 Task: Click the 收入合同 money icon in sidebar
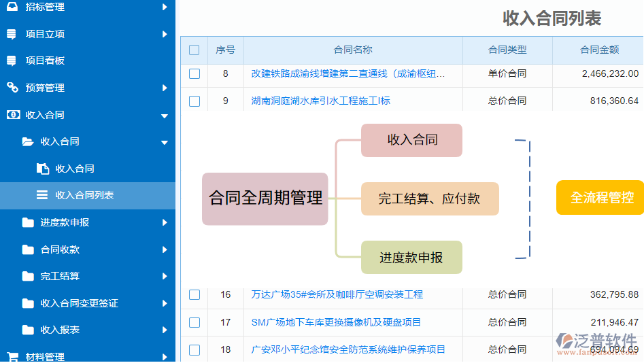point(12,115)
